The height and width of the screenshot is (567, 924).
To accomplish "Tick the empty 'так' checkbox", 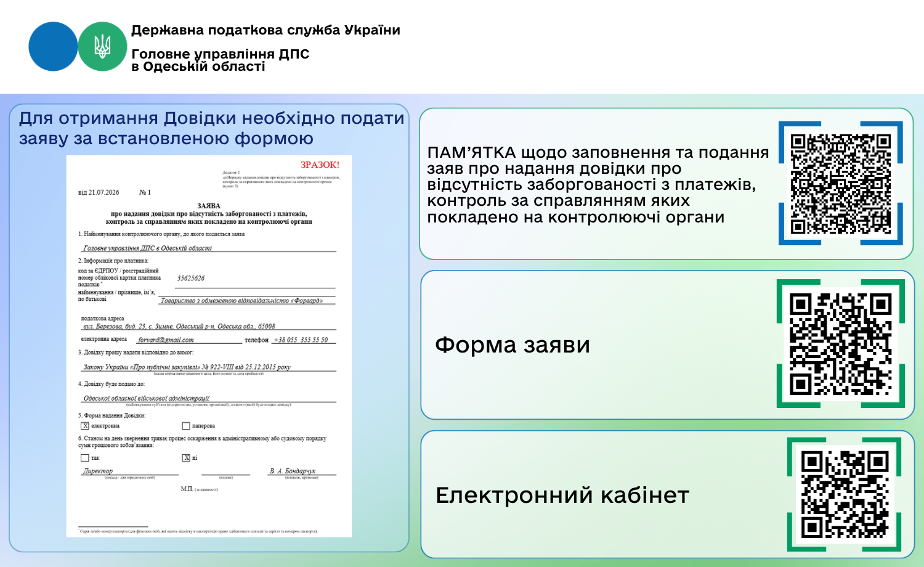I will [x=85, y=458].
